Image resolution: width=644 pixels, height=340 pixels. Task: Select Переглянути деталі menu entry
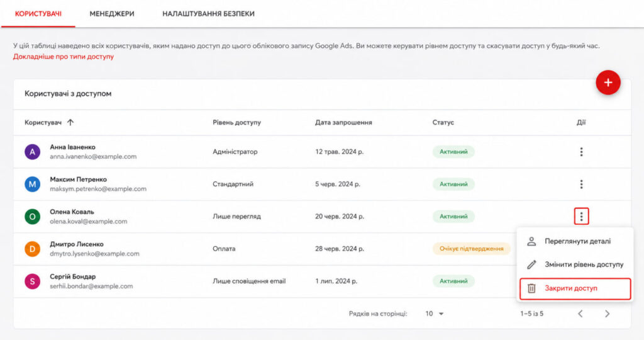coord(575,241)
